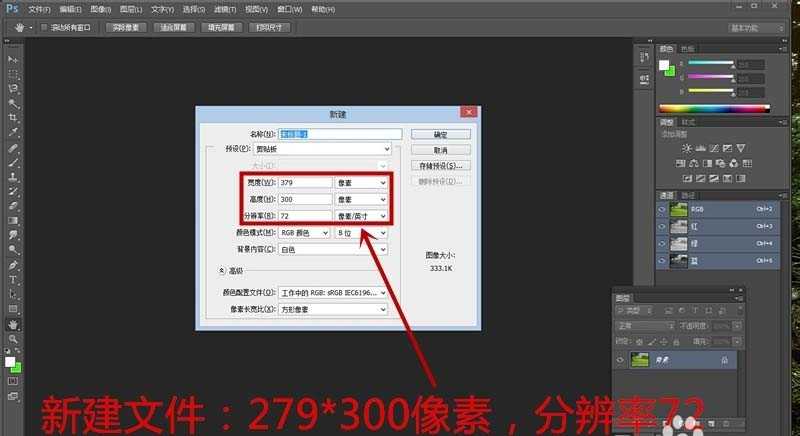Select the Rectangular Marquee tool
The height and width of the screenshot is (436, 800).
click(x=14, y=74)
